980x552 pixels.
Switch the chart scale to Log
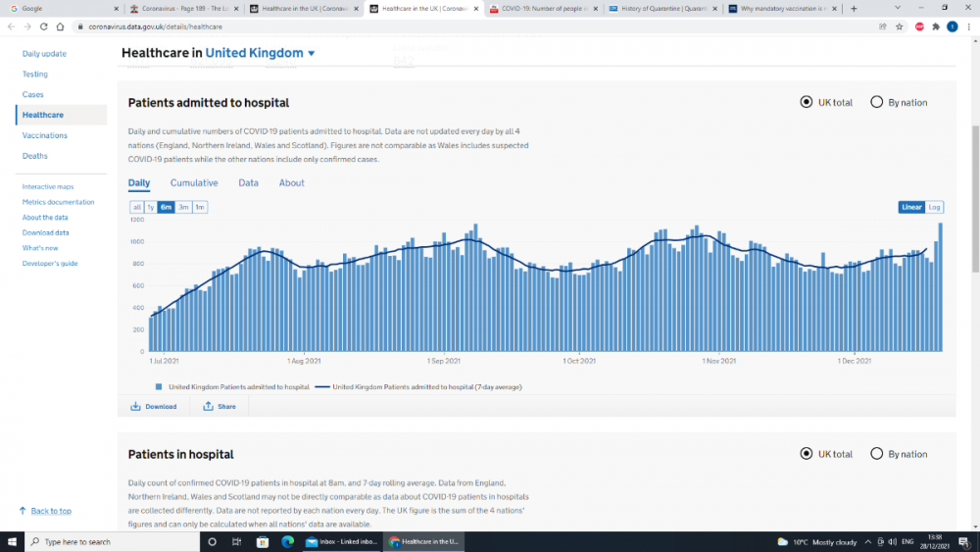pyautogui.click(x=935, y=207)
